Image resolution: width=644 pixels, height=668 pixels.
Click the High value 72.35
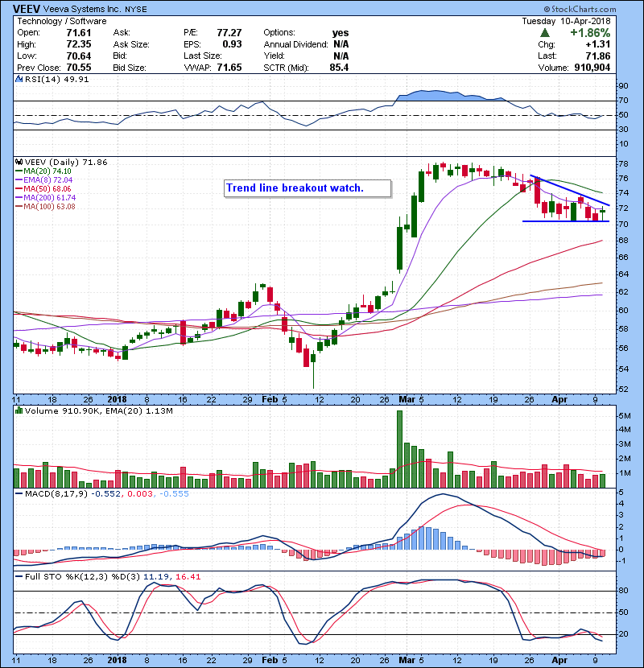(79, 44)
